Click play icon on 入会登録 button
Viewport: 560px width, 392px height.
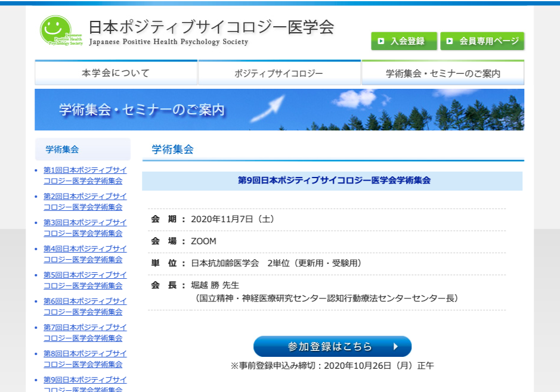tap(381, 41)
